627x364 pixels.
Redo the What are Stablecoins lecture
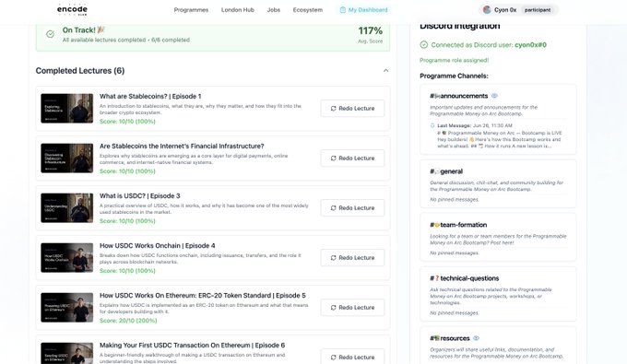pos(352,109)
